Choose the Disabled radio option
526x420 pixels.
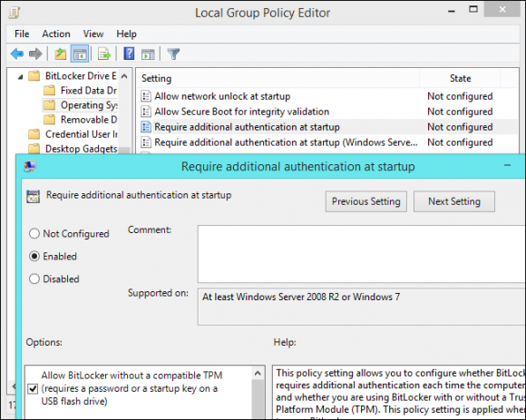tap(34, 278)
